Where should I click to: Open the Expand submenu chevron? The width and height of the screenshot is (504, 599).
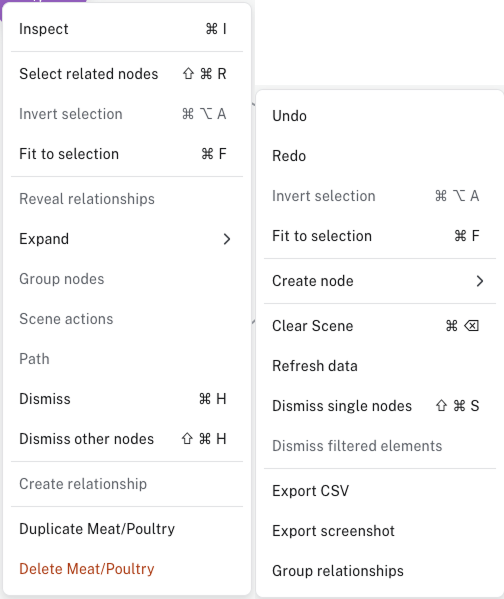coord(227,239)
